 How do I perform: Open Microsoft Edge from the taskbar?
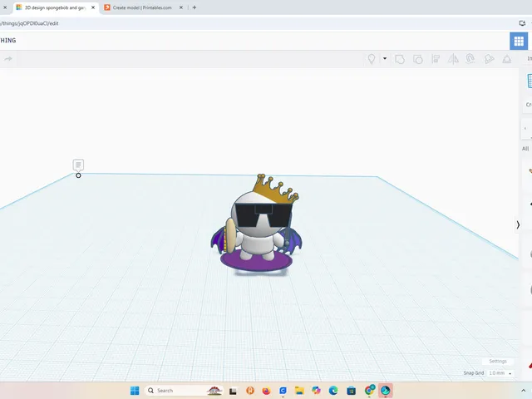pos(333,391)
